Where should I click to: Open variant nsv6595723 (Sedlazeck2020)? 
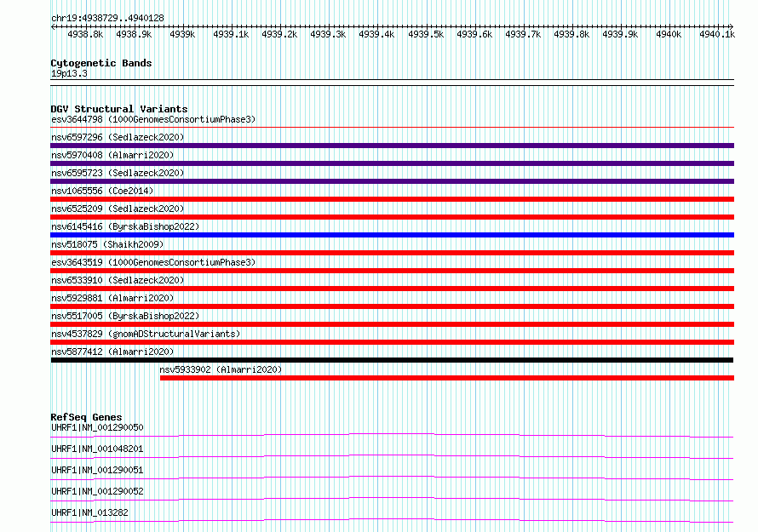118,173
